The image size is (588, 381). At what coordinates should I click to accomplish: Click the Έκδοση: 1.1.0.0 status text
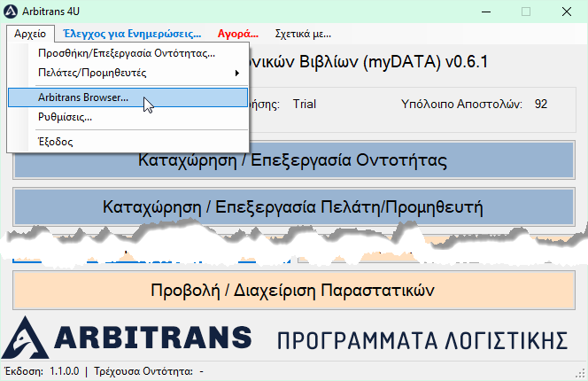pos(42,371)
